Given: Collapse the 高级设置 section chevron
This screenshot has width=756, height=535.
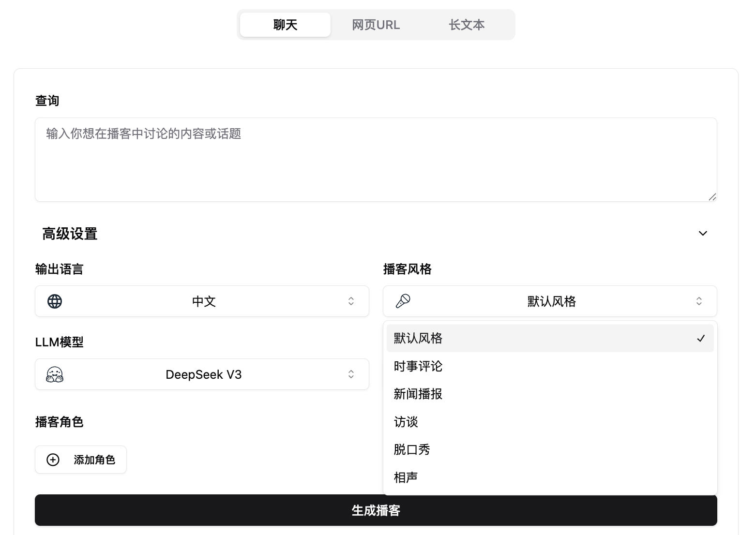Looking at the screenshot, I should pyautogui.click(x=703, y=234).
